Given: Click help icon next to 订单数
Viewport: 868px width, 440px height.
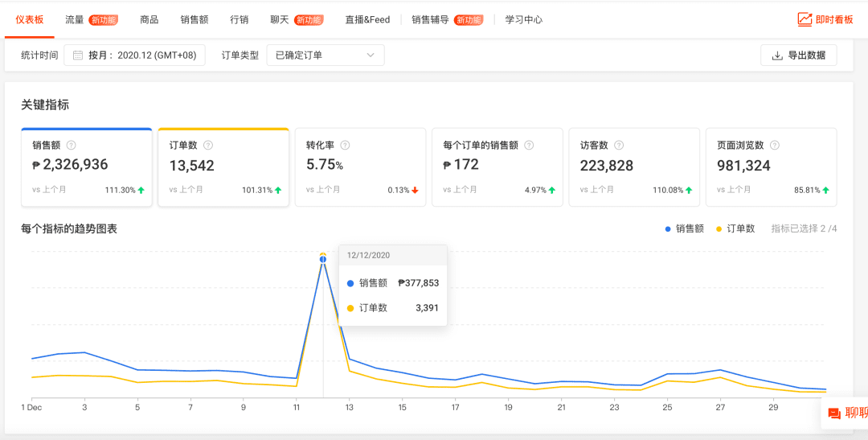Looking at the screenshot, I should (208, 146).
